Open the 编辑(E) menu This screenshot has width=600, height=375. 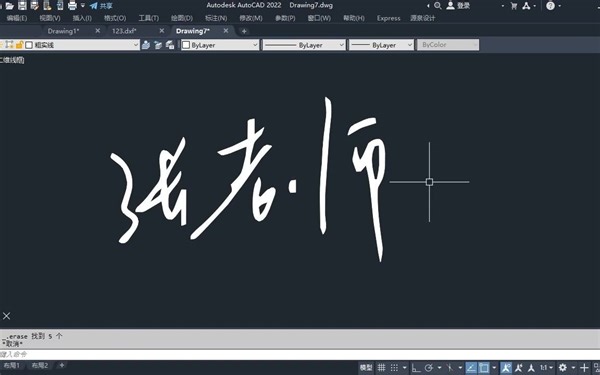[17, 18]
